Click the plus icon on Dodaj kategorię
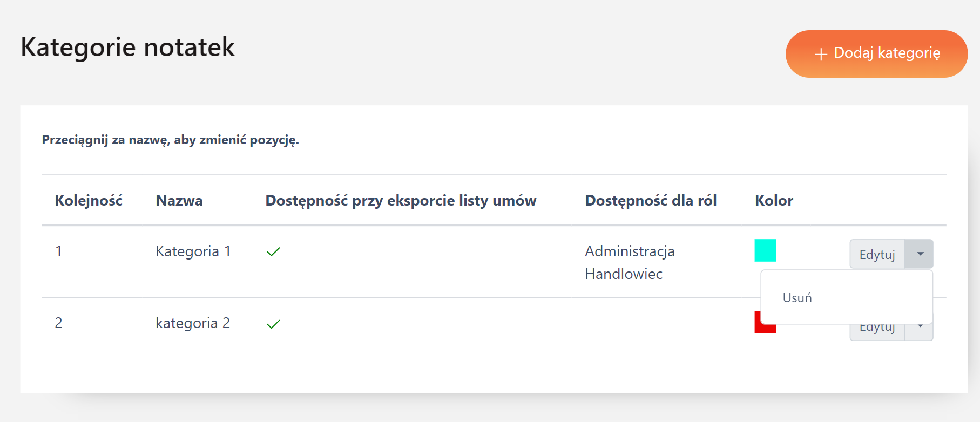The image size is (980, 422). click(x=821, y=54)
